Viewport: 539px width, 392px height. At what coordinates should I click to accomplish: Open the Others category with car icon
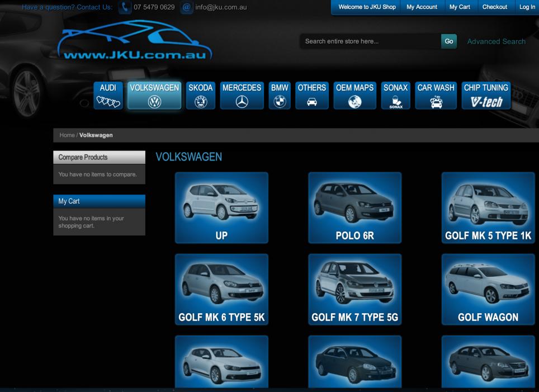click(312, 96)
